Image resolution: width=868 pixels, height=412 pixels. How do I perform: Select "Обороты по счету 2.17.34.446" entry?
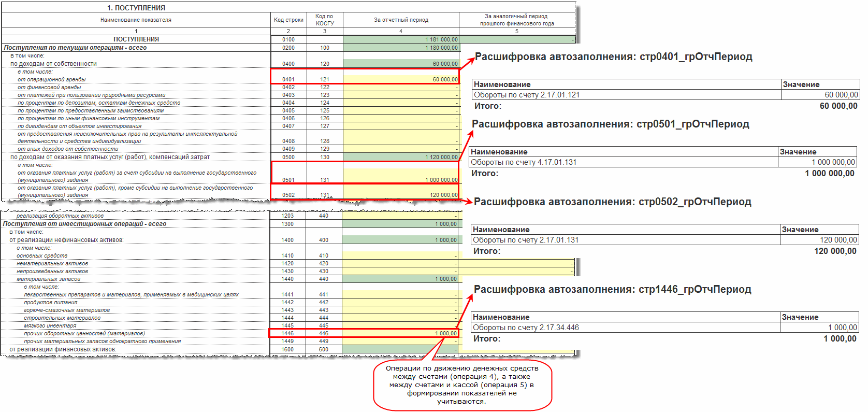[x=526, y=328]
